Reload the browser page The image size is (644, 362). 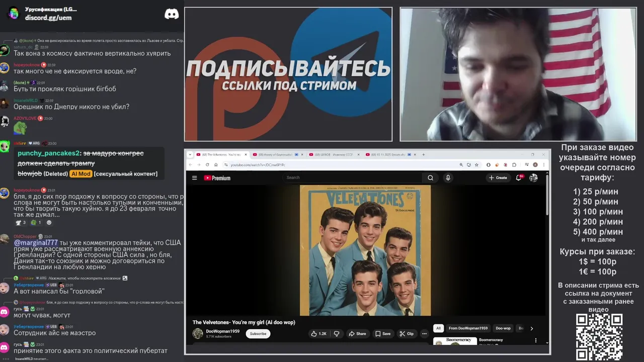(x=207, y=165)
